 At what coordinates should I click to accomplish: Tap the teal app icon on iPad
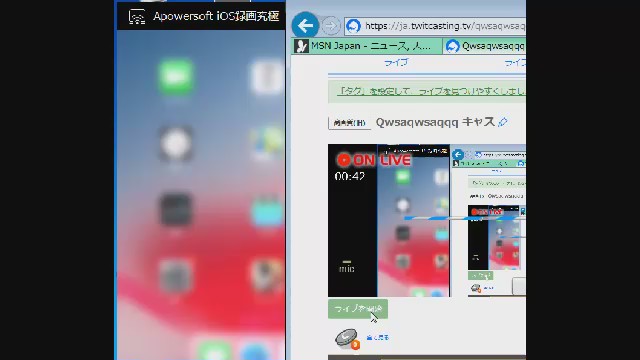[x=267, y=212]
